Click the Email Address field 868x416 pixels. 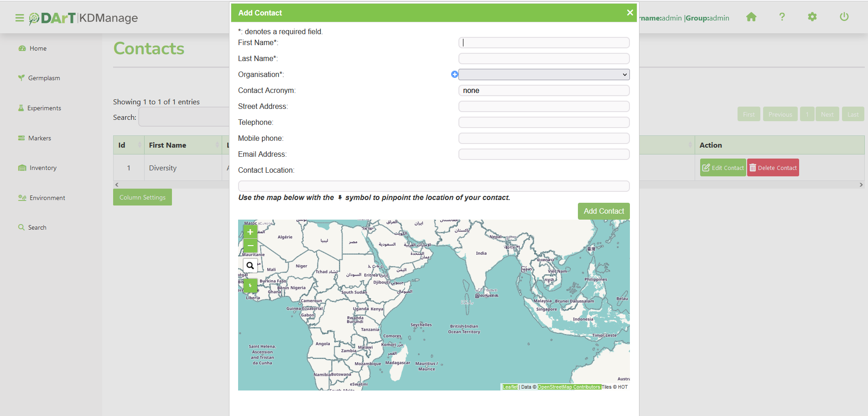tap(544, 154)
